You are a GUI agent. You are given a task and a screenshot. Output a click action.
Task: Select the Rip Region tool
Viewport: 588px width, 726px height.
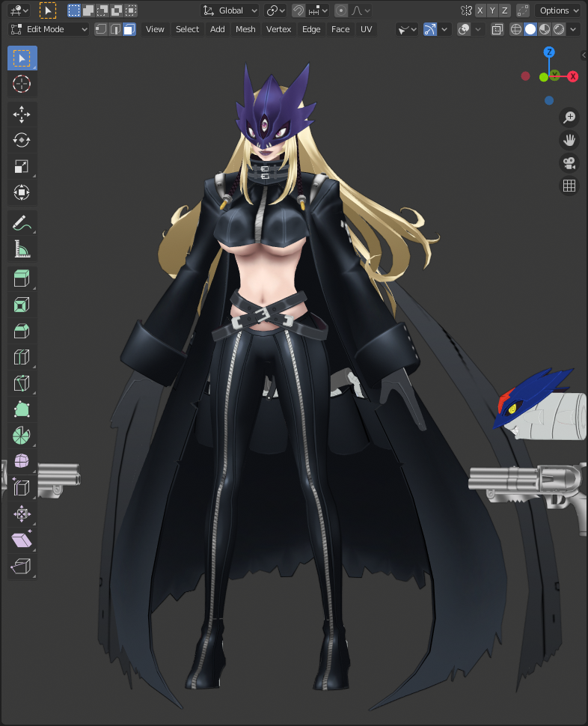coord(22,566)
